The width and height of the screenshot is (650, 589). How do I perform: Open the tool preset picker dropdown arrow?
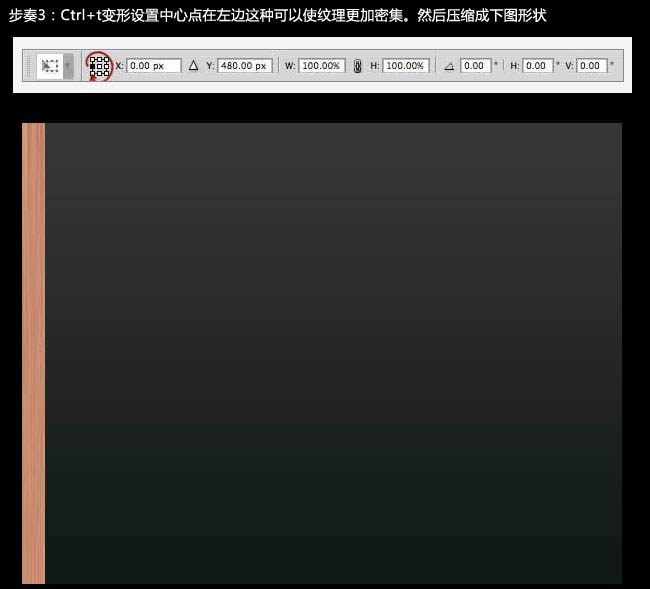click(68, 65)
